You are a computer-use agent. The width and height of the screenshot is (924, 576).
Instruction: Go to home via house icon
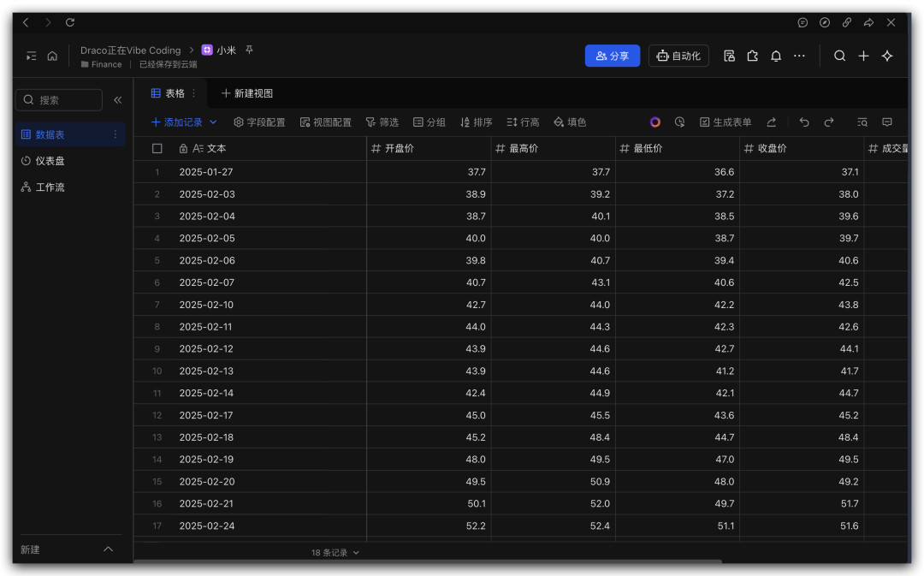[52, 56]
